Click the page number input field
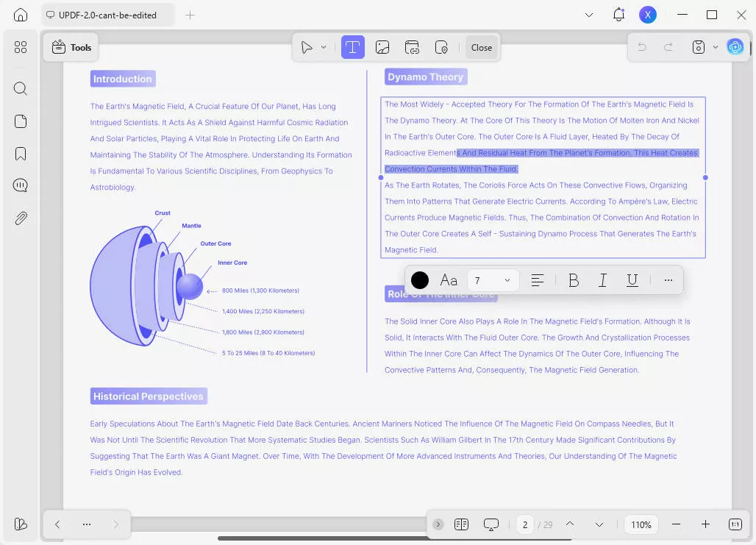The height and width of the screenshot is (545, 756). tap(524, 524)
